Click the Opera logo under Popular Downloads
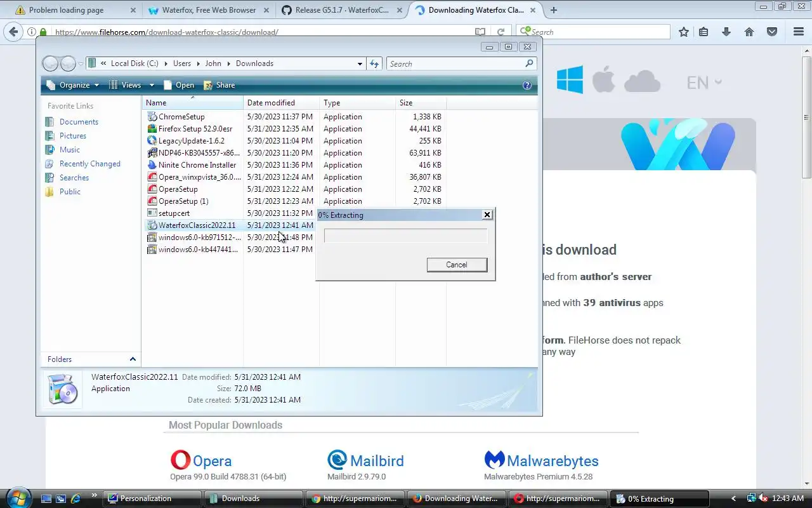812x508 pixels. [180, 460]
